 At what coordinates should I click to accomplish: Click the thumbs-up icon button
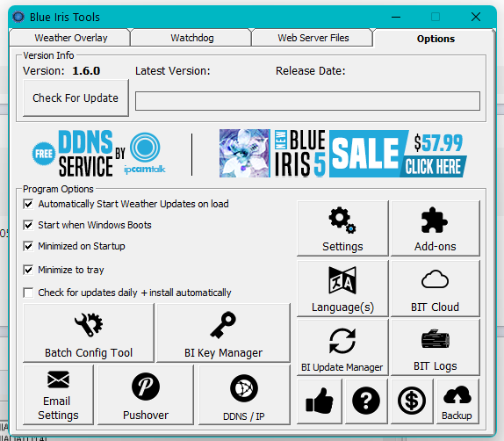click(x=320, y=401)
